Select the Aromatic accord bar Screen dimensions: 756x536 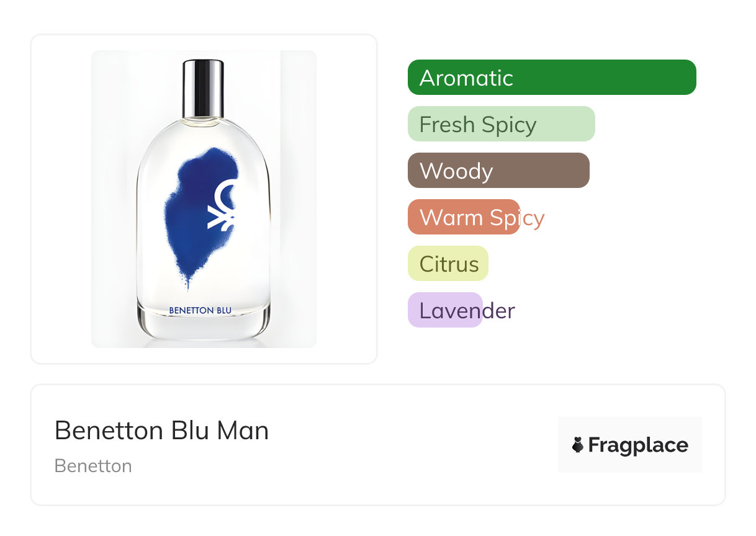(x=552, y=78)
